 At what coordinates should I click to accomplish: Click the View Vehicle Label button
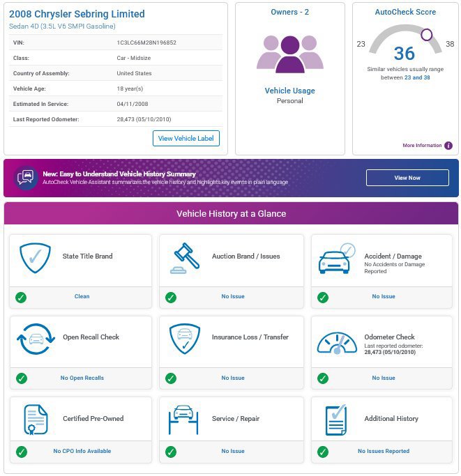[x=186, y=139]
